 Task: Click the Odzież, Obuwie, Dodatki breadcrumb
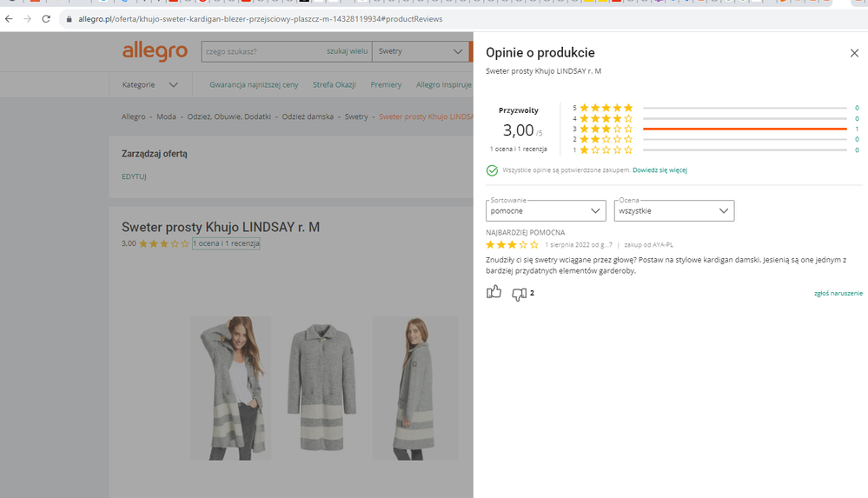click(x=229, y=116)
